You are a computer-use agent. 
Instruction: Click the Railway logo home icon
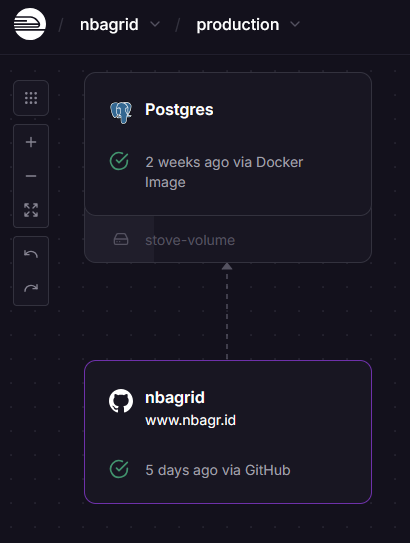(30, 24)
